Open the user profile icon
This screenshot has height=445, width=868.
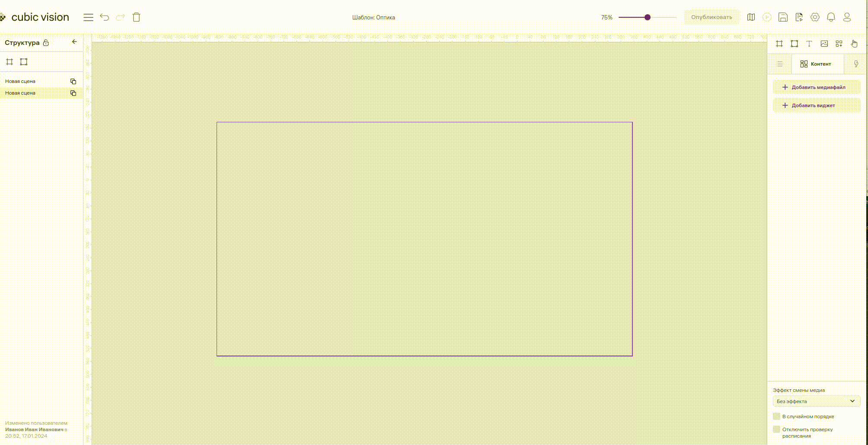click(x=847, y=17)
